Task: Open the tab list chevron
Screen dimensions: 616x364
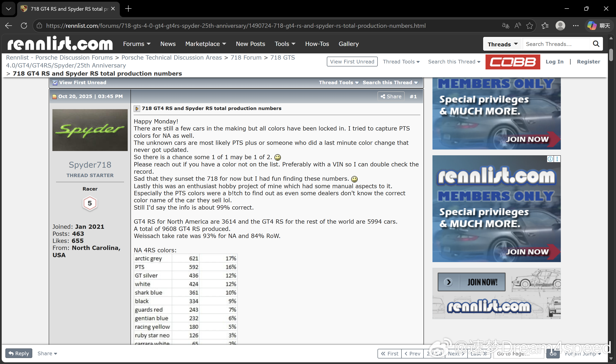Action: [x=9, y=9]
